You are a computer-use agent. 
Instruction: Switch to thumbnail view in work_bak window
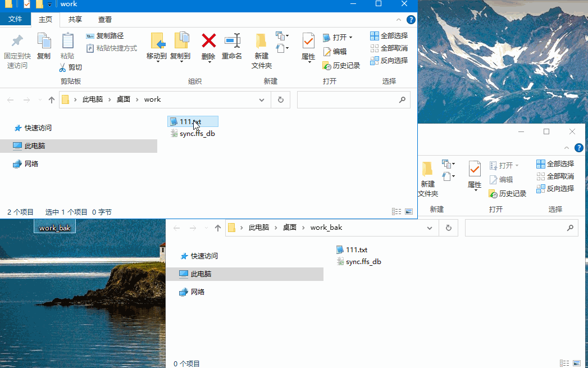(577, 364)
